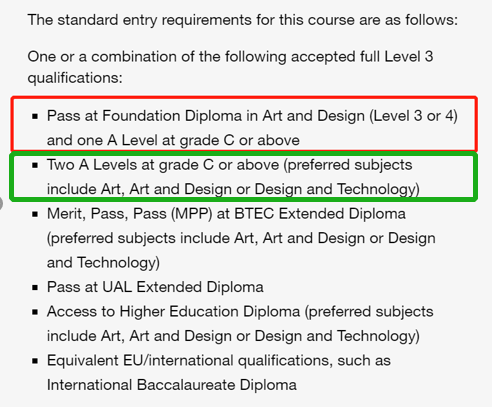Click the bullet before Equivalent EU/international item

pos(35,361)
